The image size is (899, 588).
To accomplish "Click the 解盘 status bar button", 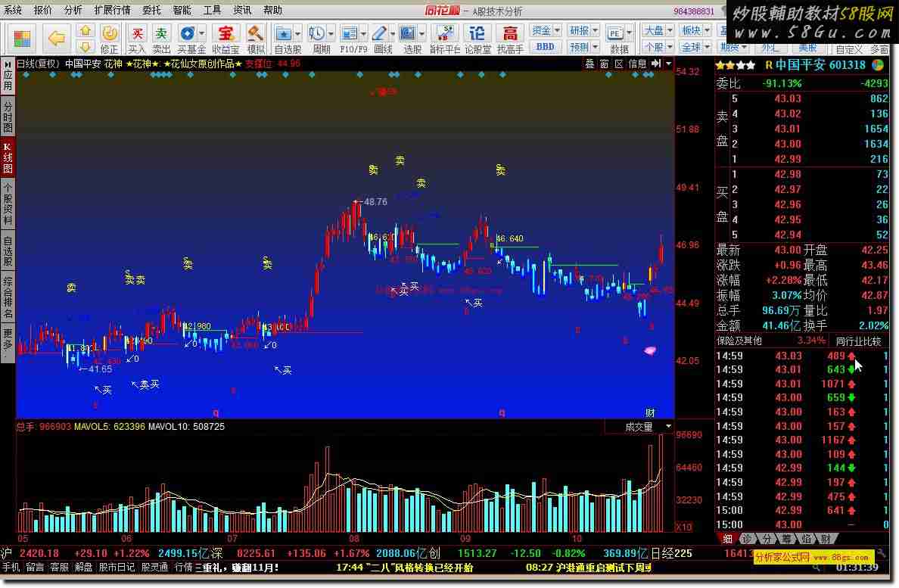I will 84,568.
